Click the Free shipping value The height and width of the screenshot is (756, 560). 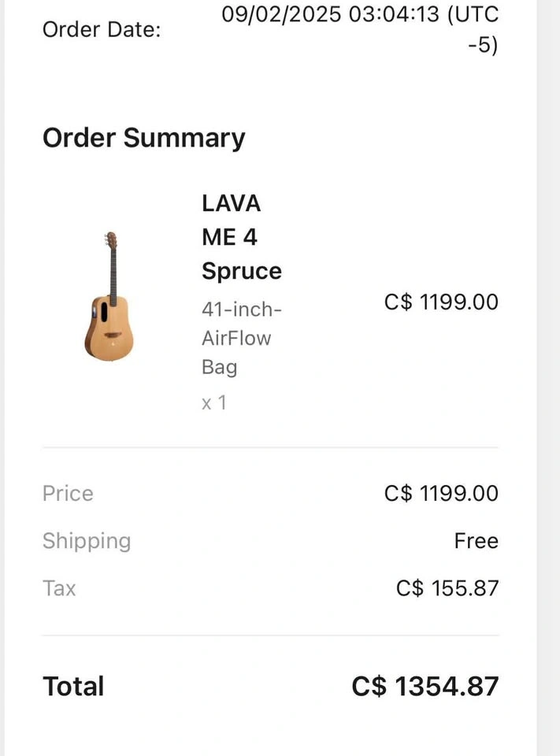476,541
